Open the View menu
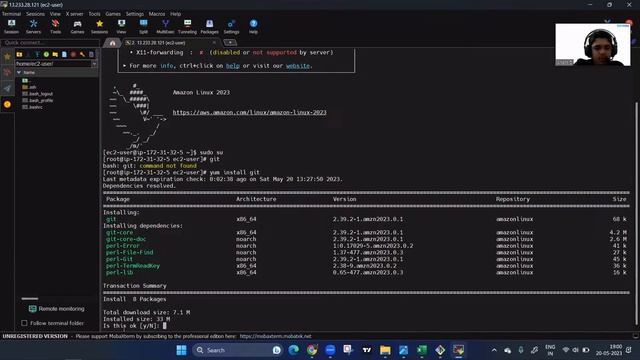640x360 pixels. point(55,14)
